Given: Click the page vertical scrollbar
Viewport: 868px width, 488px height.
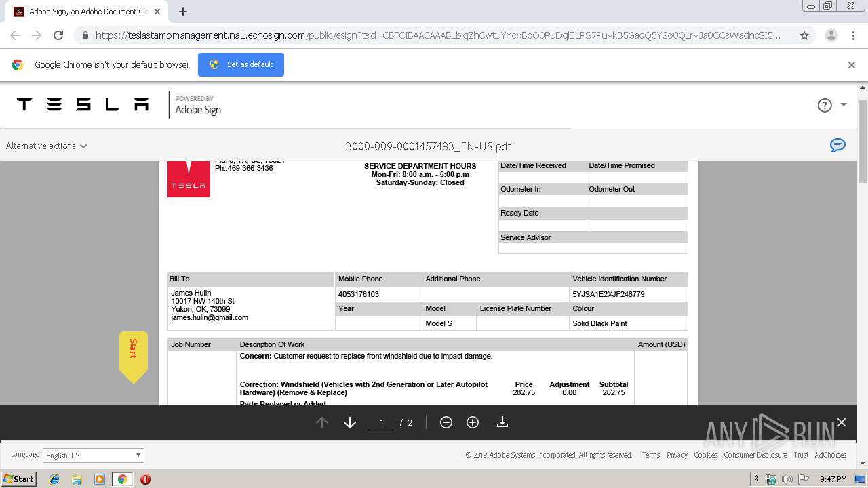Looking at the screenshot, I should coord(863,141).
